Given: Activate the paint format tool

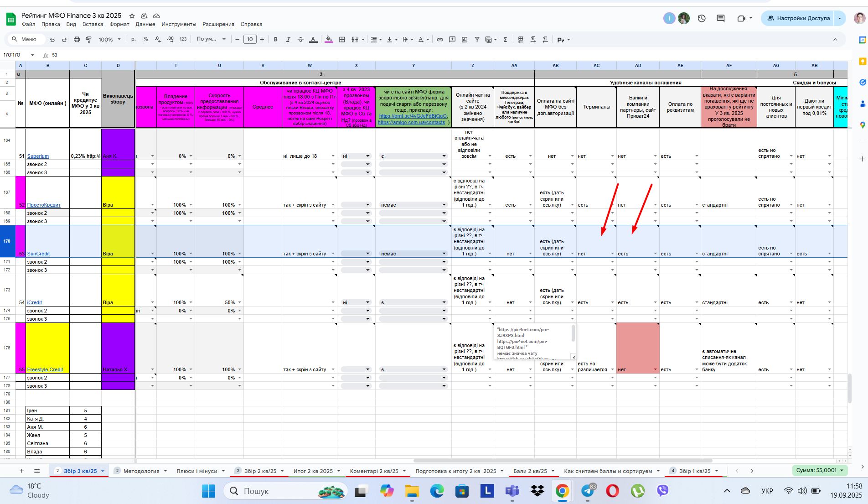Looking at the screenshot, I should tap(89, 40).
